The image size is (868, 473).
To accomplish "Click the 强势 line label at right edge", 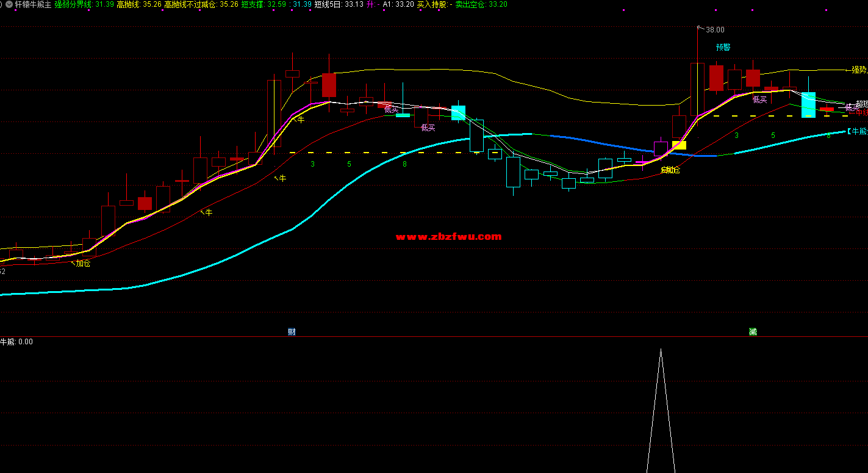I will (858, 70).
